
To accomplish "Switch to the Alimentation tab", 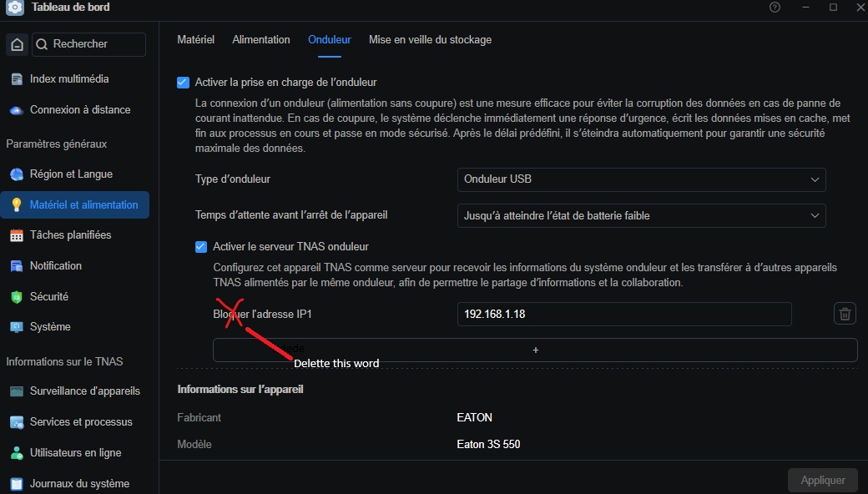I will point(260,40).
